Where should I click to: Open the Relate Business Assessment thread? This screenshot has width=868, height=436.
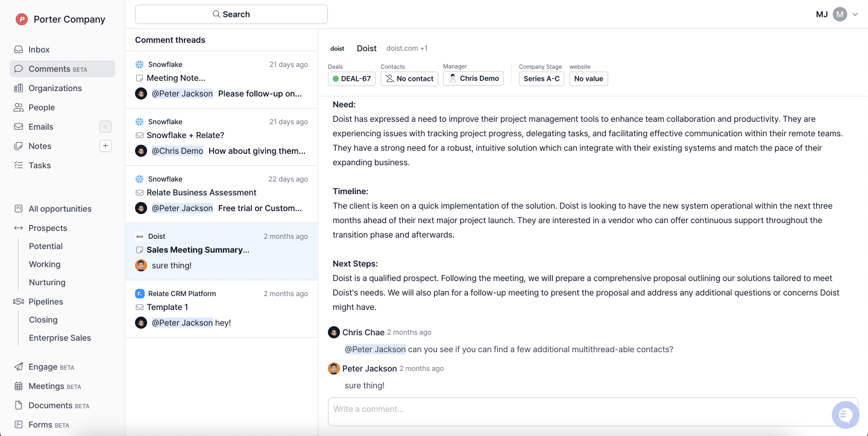(x=221, y=194)
